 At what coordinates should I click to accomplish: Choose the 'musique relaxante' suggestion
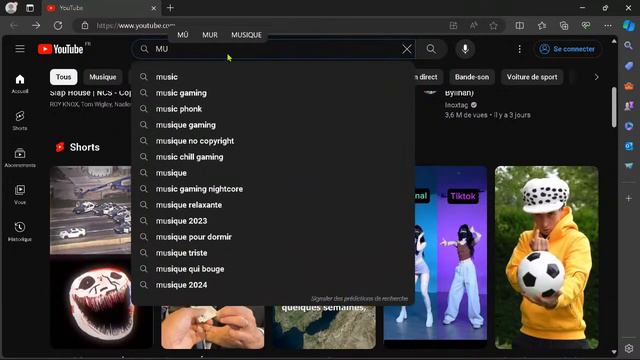click(x=273, y=205)
